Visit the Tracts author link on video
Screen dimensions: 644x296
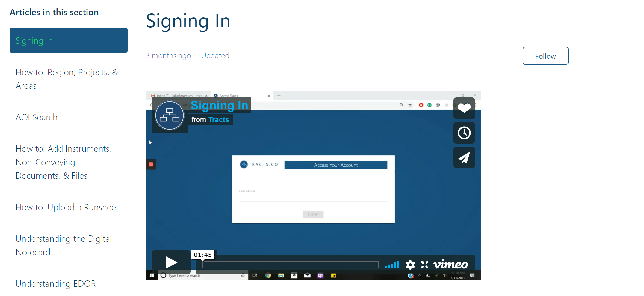(x=218, y=120)
